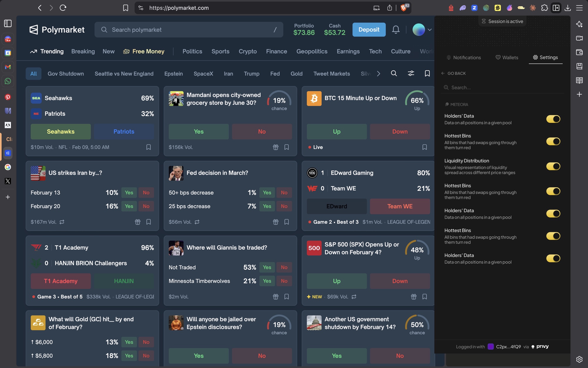Click the settings panel Search field
Viewport: 588px width, 368px height.
[x=502, y=87]
